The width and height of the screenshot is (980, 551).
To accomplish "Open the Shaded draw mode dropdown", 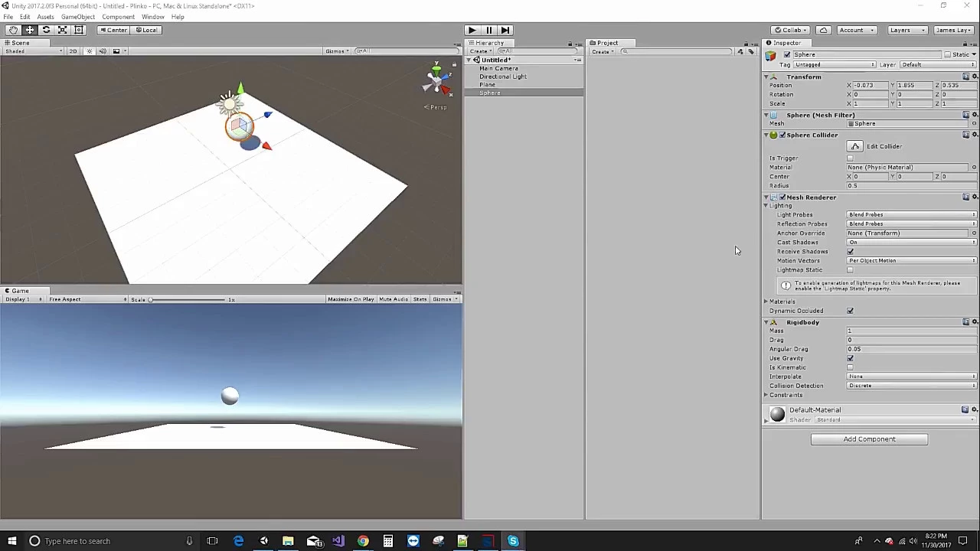I will coord(34,51).
